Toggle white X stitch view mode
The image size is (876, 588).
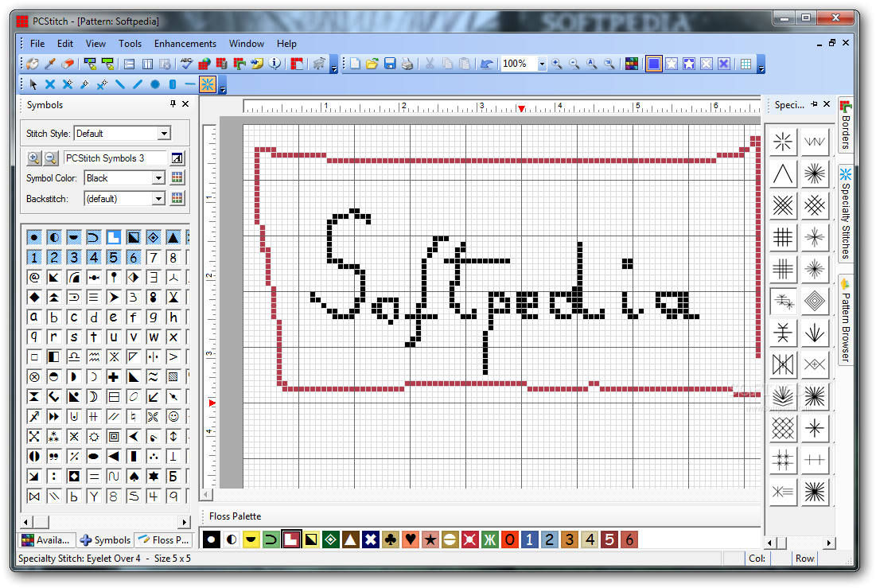coord(707,64)
